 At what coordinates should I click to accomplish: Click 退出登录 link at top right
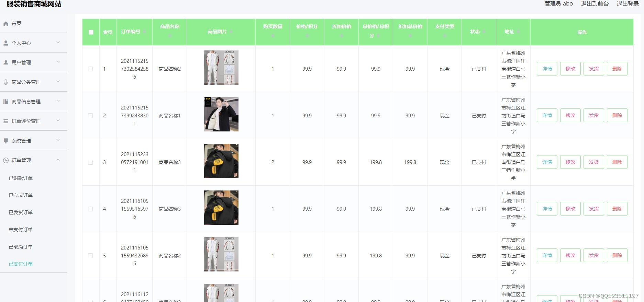628,4
